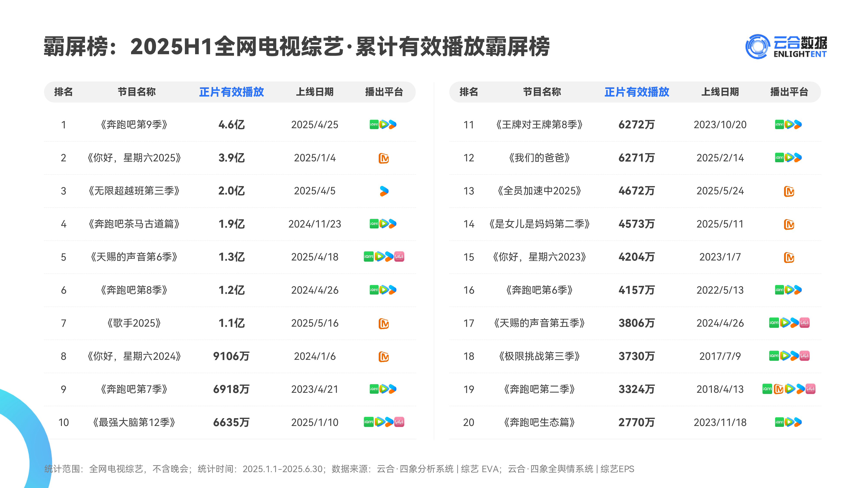Click Youku icon in 奔跑吧生态篇 row

pyautogui.click(x=798, y=422)
